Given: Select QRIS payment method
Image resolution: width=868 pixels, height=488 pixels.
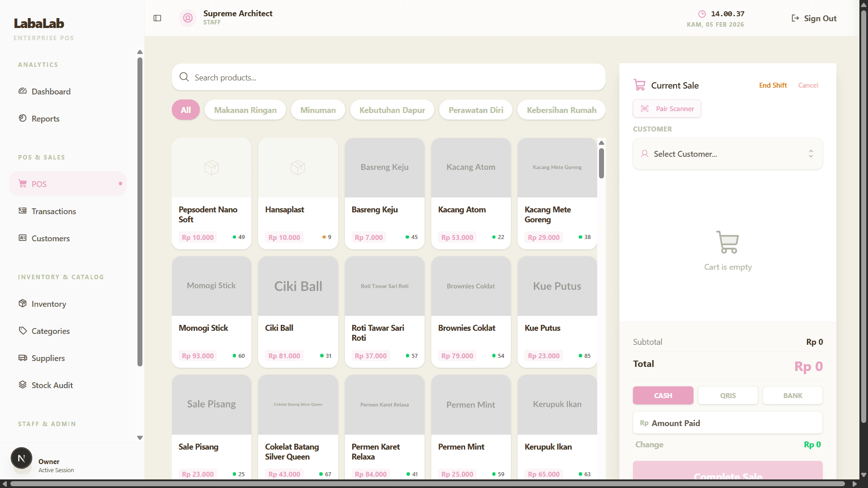Looking at the screenshot, I should (x=728, y=395).
